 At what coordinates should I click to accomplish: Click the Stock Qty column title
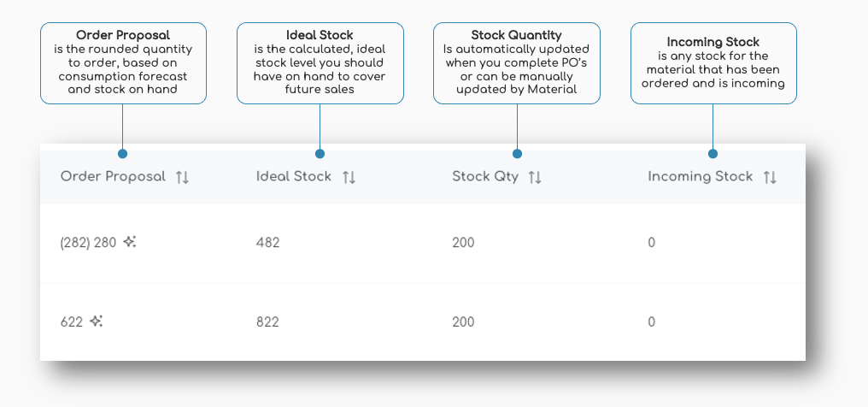[x=484, y=177]
